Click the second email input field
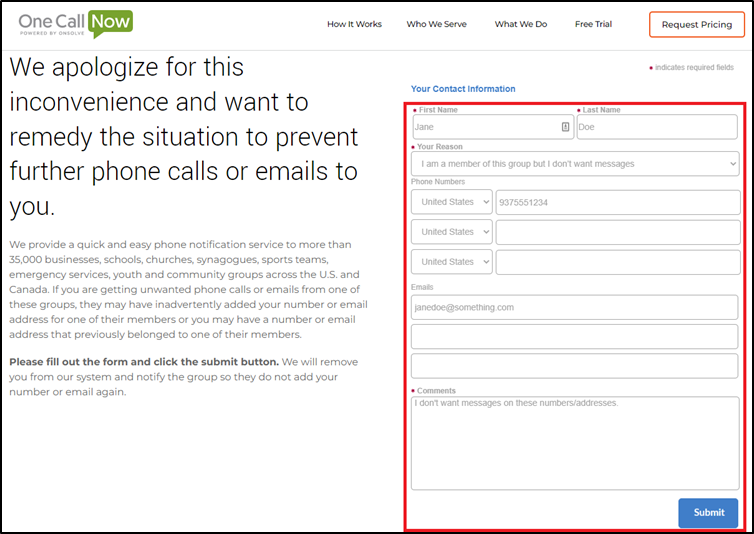The width and height of the screenshot is (754, 534). tap(574, 336)
